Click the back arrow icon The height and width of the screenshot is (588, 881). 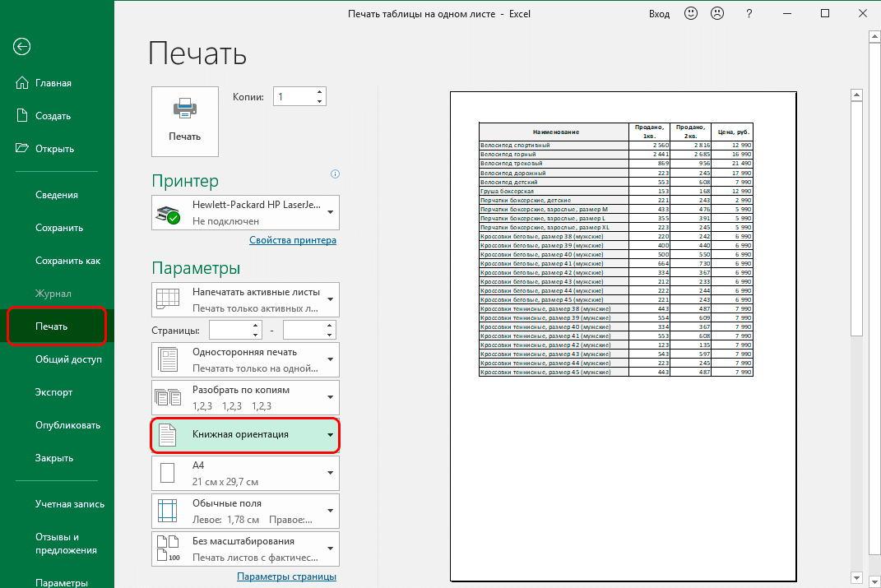[21, 47]
